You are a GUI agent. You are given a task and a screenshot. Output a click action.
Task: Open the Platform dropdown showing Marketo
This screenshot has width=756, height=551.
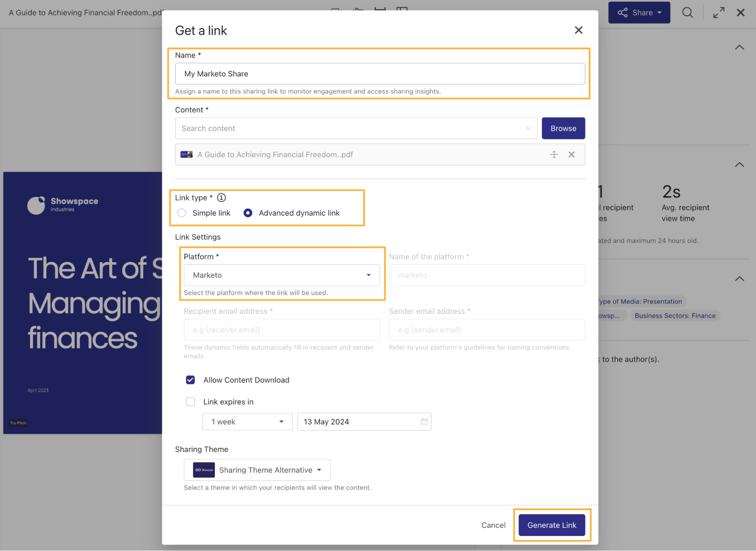(x=282, y=275)
